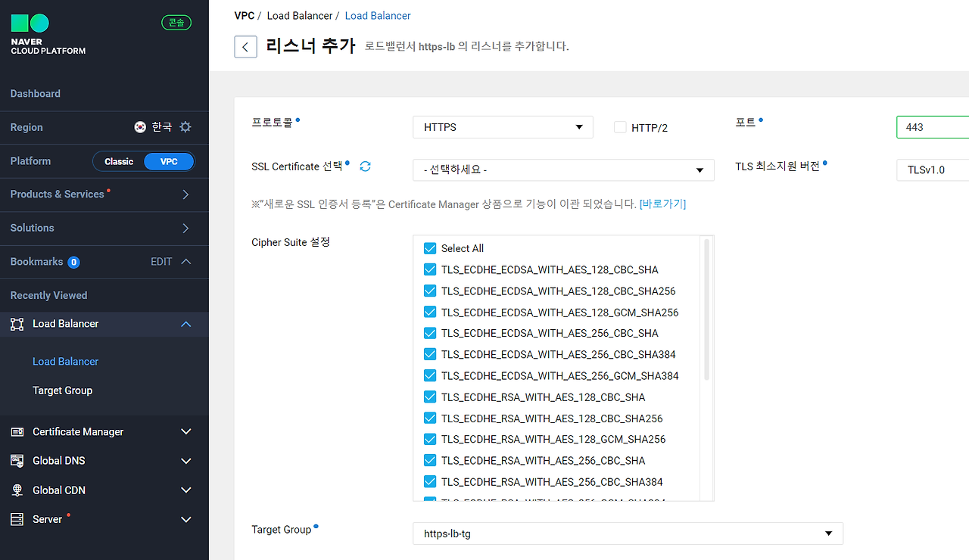Select the Load Balancer sidebar icon
Image resolution: width=969 pixels, height=560 pixels.
17,324
